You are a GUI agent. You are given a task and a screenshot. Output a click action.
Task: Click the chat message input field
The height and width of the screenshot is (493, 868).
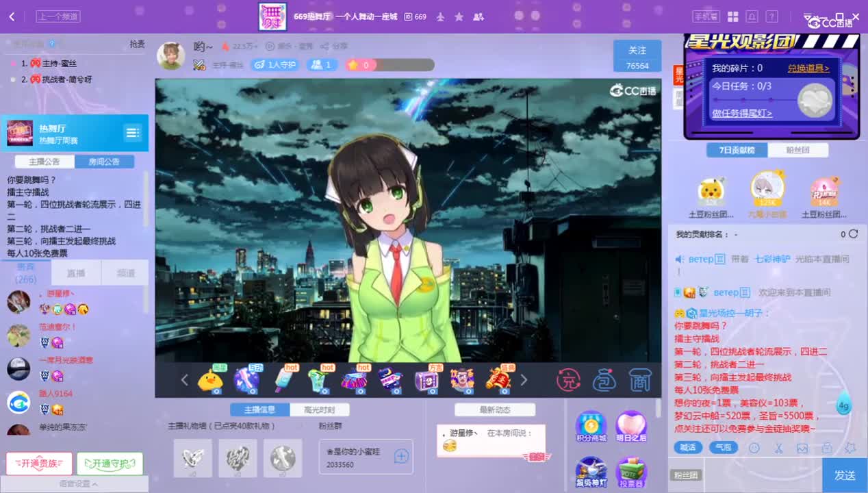(763, 475)
